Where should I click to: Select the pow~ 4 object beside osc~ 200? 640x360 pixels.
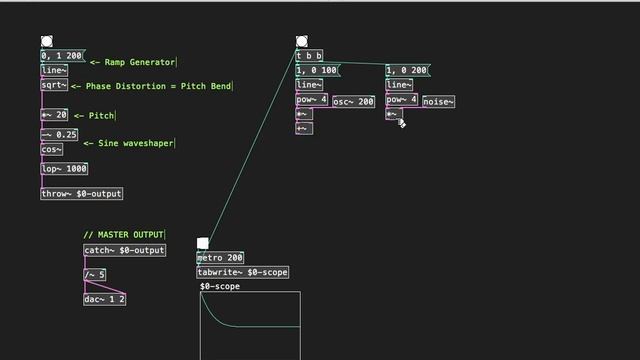[311, 100]
